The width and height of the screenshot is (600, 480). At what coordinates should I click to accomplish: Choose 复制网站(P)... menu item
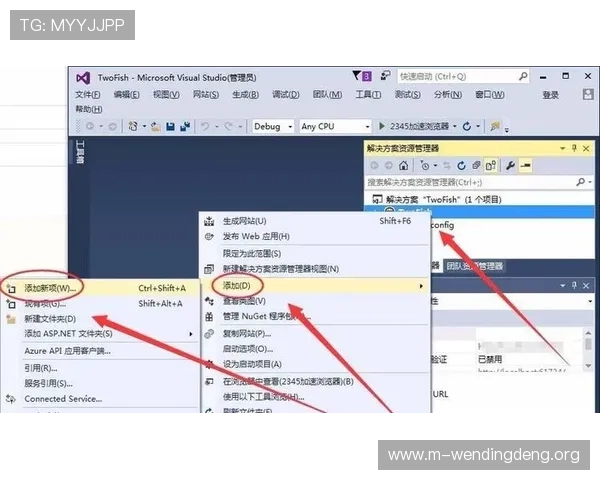[x=315, y=334]
